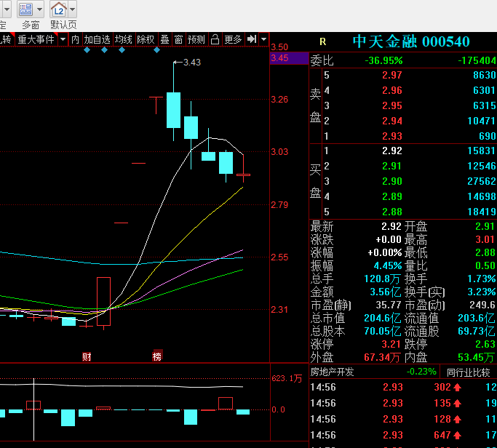Screen dimensions: 497x448
Task: Select the 14:56 trade with volume 302
Action: 403,387
